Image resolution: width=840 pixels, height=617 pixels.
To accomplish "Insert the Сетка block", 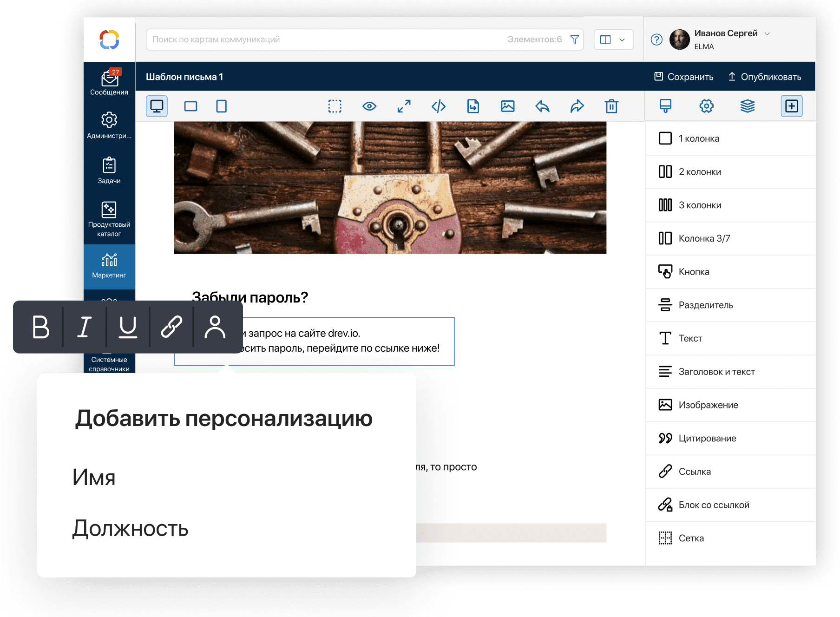I will coord(730,538).
